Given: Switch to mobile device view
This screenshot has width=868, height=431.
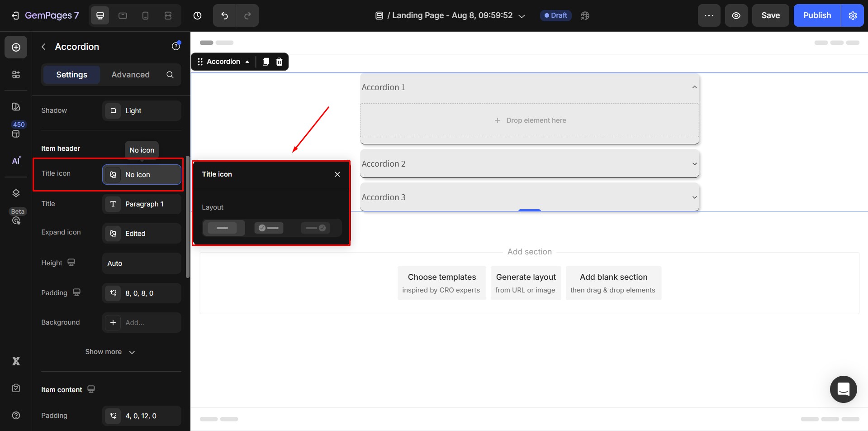Looking at the screenshot, I should [145, 15].
